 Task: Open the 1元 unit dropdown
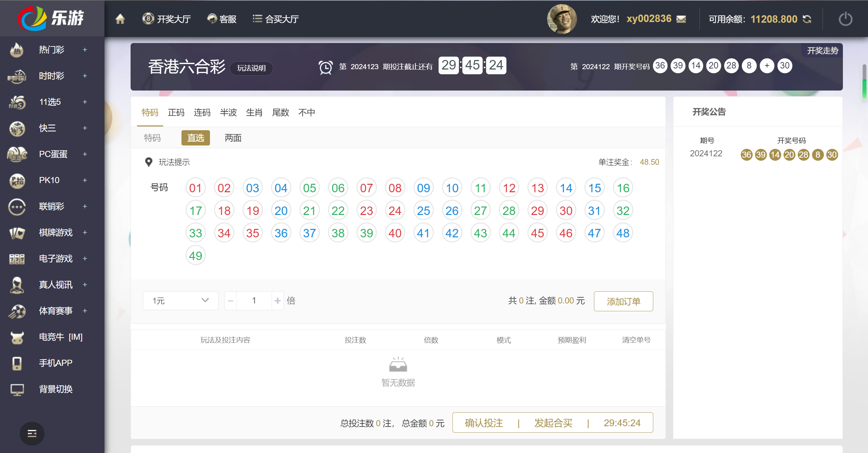tap(181, 301)
